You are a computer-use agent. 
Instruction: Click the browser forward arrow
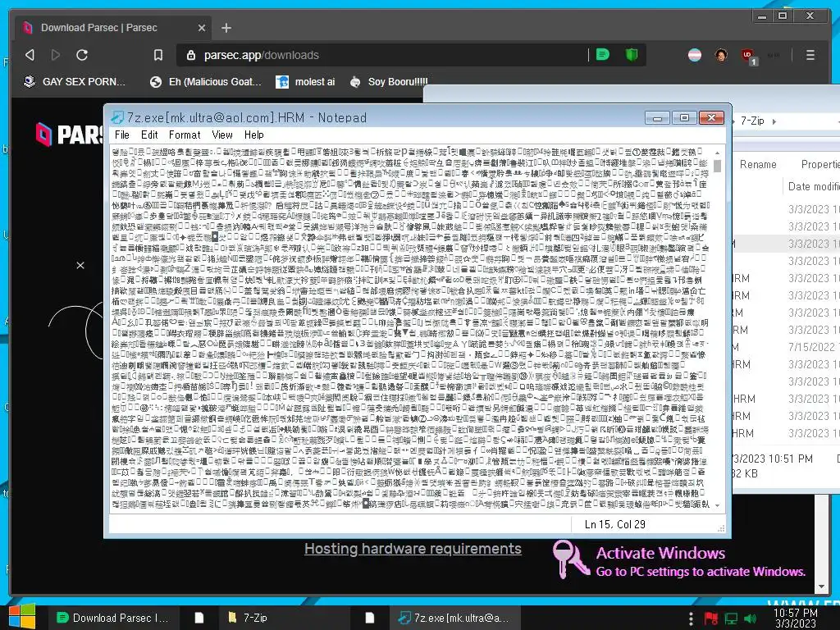pos(55,55)
